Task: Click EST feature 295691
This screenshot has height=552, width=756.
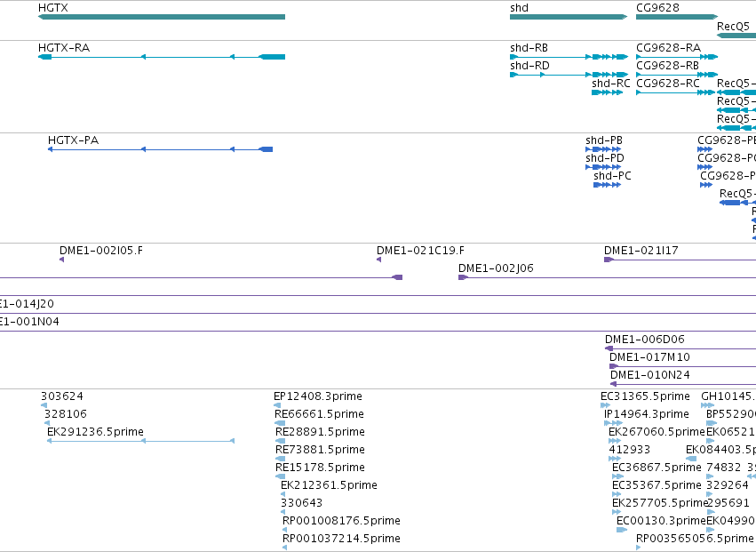Action: click(710, 512)
